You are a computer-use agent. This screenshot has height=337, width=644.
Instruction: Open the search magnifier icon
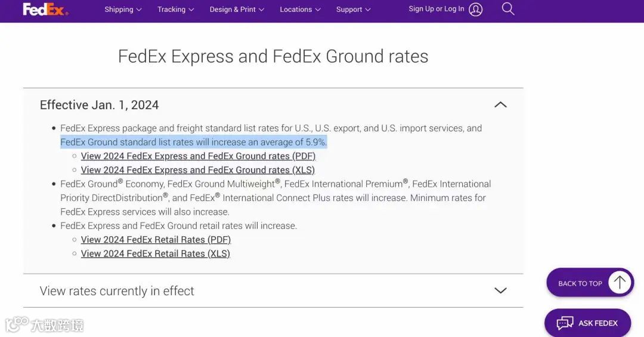click(x=508, y=9)
